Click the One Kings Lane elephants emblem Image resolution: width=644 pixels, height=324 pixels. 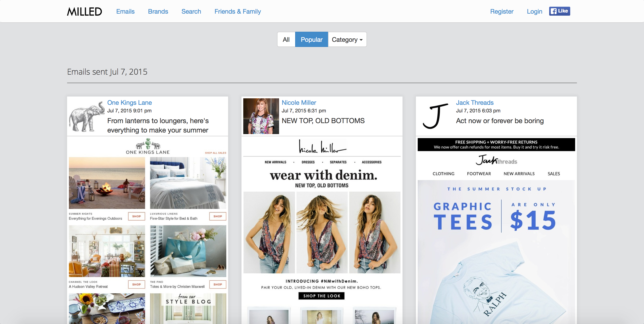pos(148,144)
